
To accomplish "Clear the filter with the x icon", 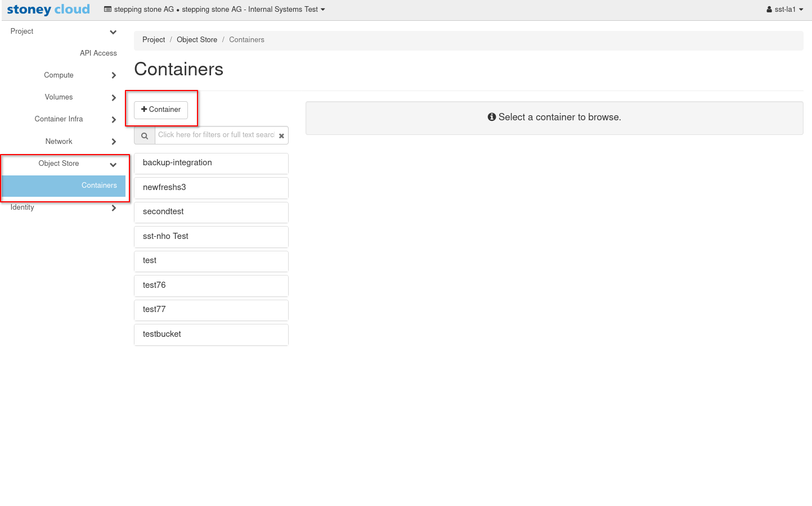I will [281, 135].
